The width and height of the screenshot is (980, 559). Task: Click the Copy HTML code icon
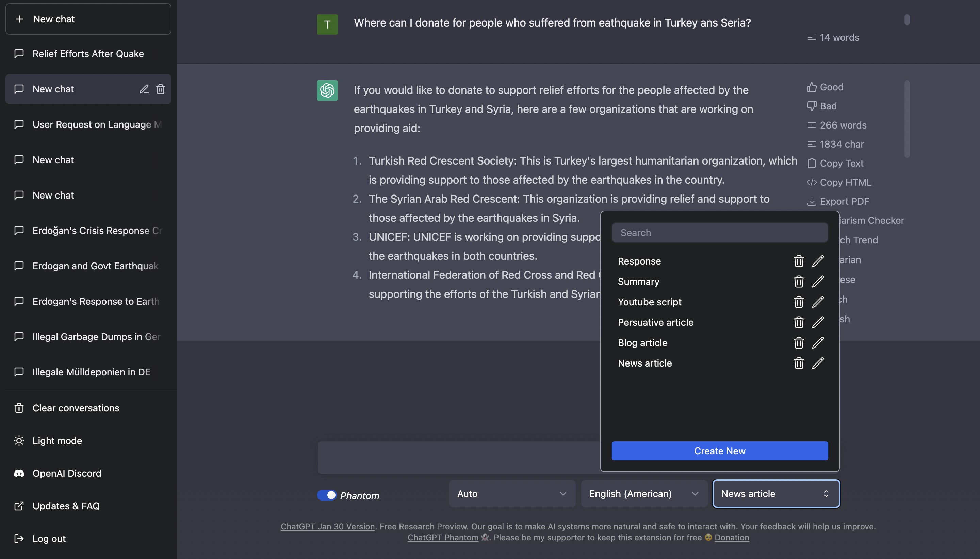[x=811, y=182]
